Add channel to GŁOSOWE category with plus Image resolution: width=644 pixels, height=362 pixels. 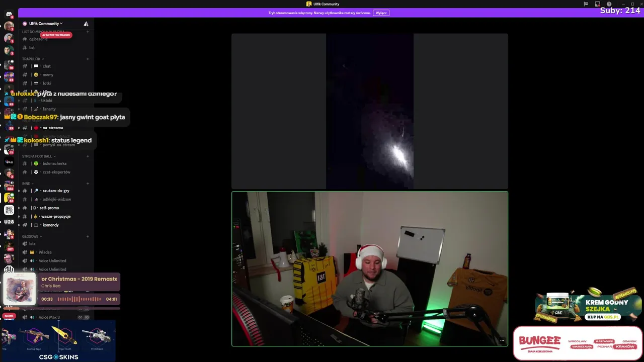(88, 236)
